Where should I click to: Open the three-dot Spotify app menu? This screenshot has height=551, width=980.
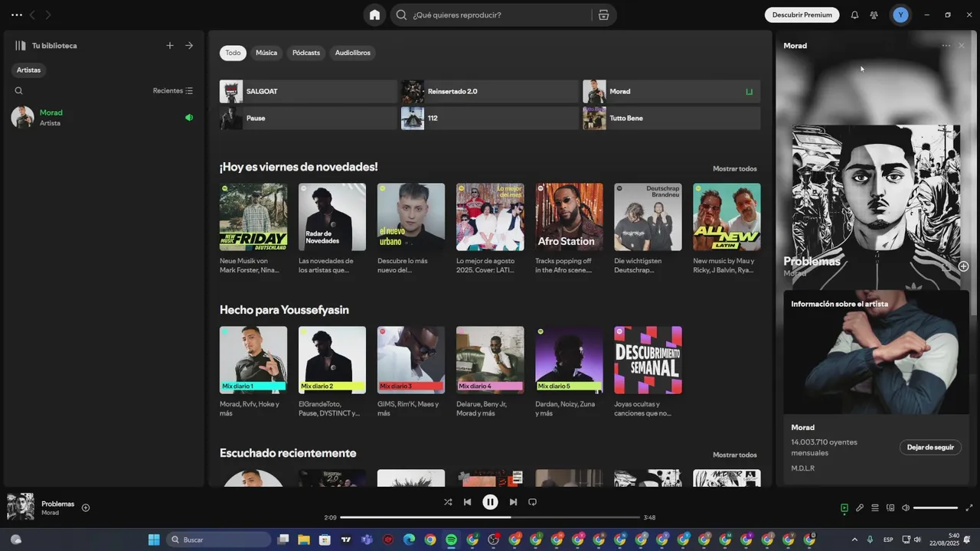(x=17, y=15)
